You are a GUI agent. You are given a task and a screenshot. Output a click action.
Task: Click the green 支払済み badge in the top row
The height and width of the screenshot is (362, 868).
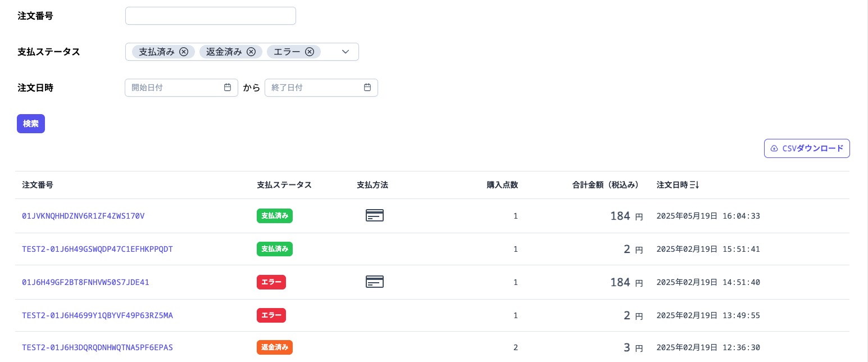click(x=275, y=215)
